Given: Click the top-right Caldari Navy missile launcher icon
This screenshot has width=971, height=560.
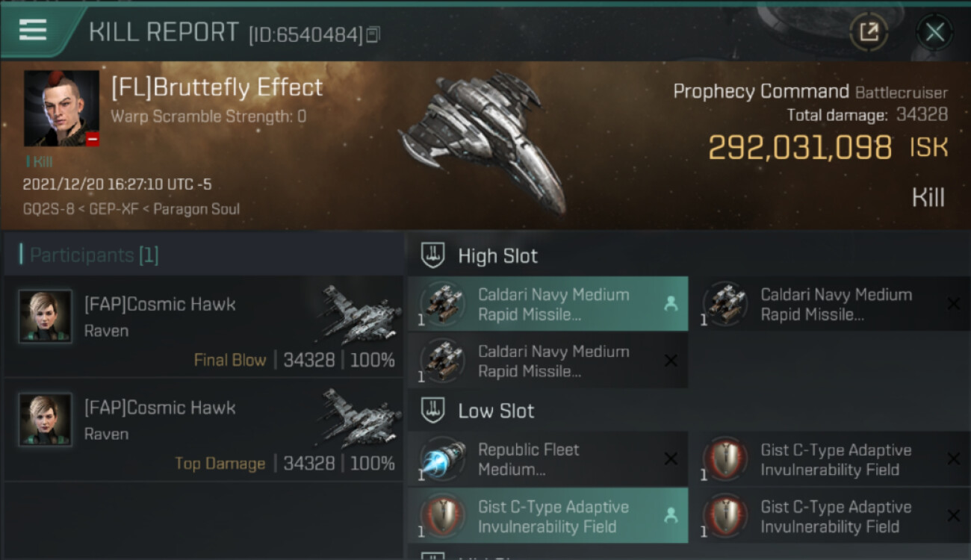Looking at the screenshot, I should coord(725,304).
